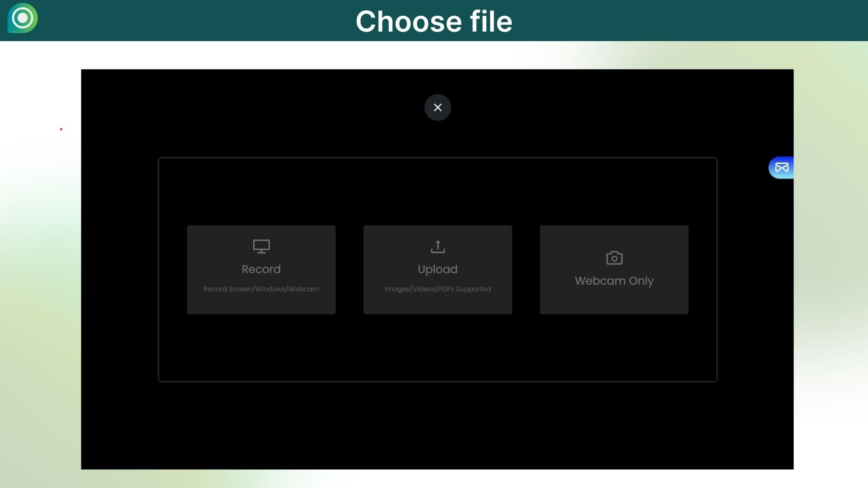Dismiss the dialog with the round close button
868x488 pixels.
(x=438, y=108)
